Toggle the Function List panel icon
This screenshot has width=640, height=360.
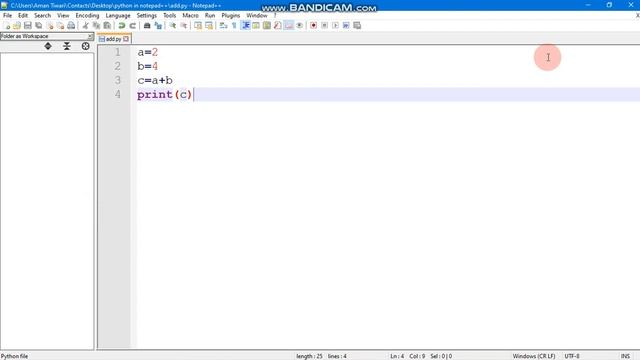(x=278, y=25)
